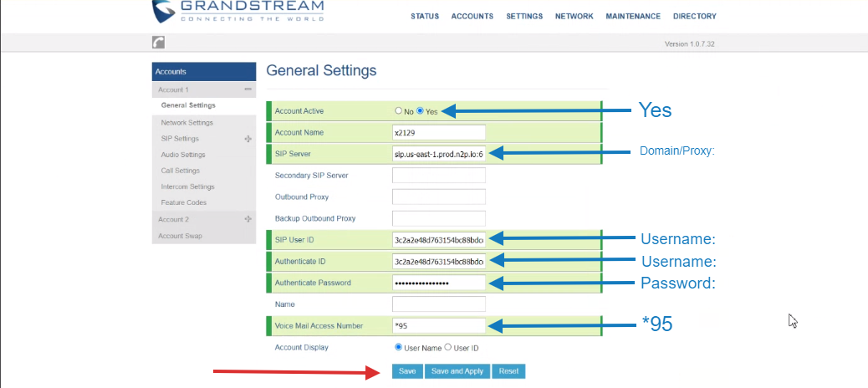868x388 pixels.
Task: Click the Account Display label
Action: tap(301, 348)
